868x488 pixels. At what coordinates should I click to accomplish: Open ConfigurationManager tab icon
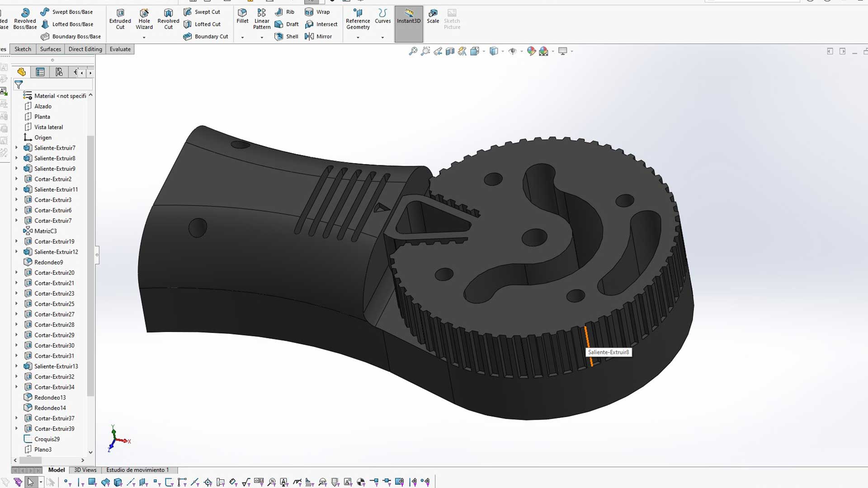(59, 72)
